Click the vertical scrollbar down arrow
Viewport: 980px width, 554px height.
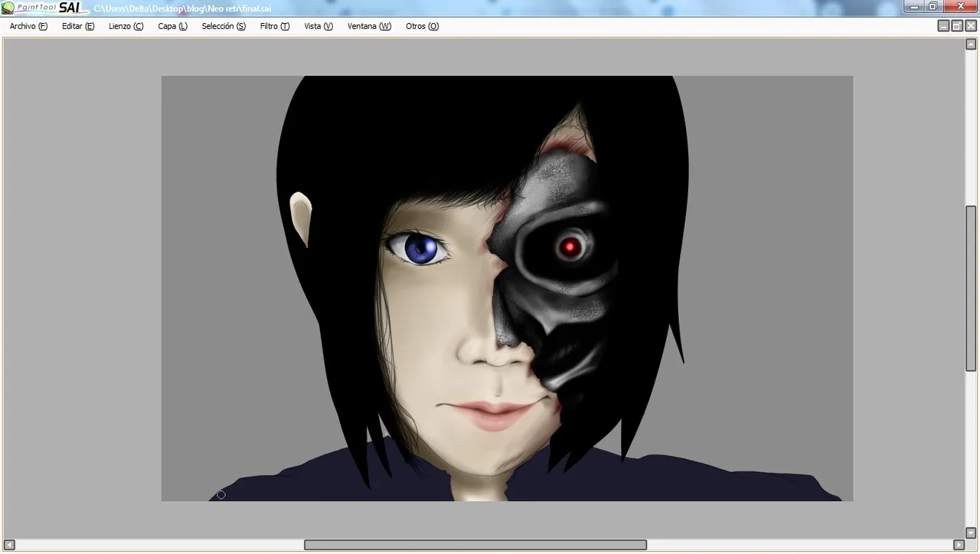(x=971, y=533)
